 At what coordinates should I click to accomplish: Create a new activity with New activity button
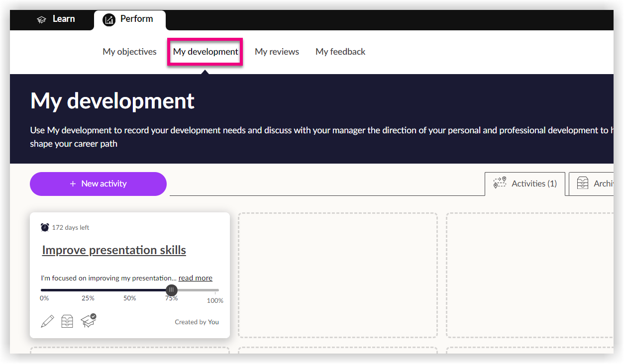(x=98, y=184)
